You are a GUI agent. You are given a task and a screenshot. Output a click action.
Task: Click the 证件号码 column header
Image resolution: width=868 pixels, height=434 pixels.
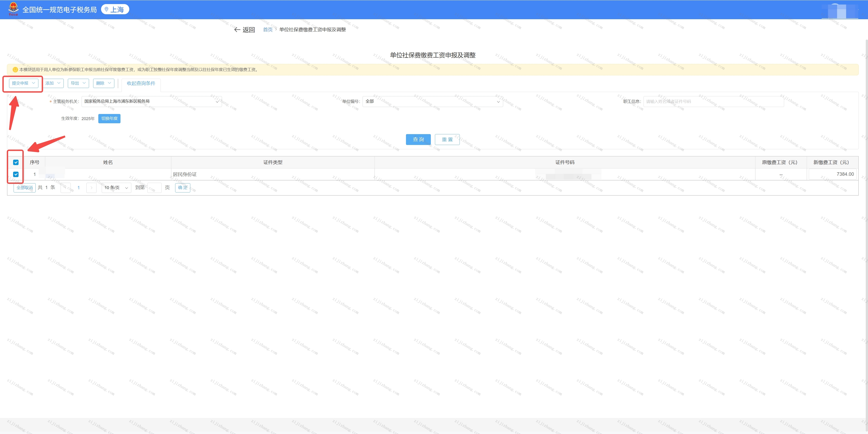(x=565, y=163)
